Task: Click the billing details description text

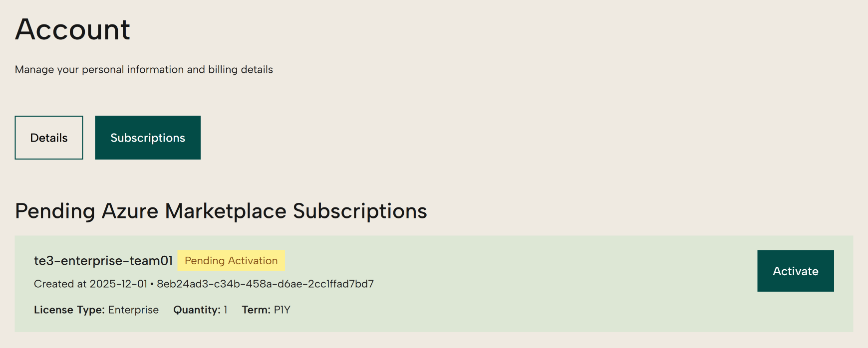Action: [x=144, y=69]
